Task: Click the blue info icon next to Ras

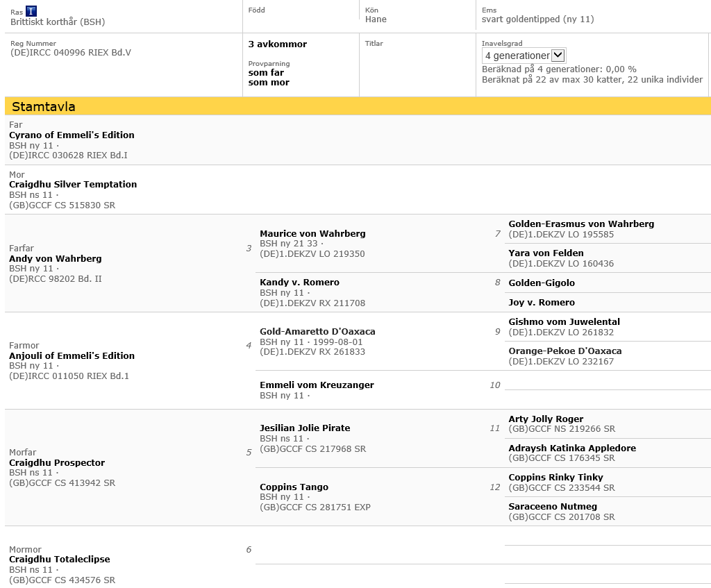Action: [31, 11]
